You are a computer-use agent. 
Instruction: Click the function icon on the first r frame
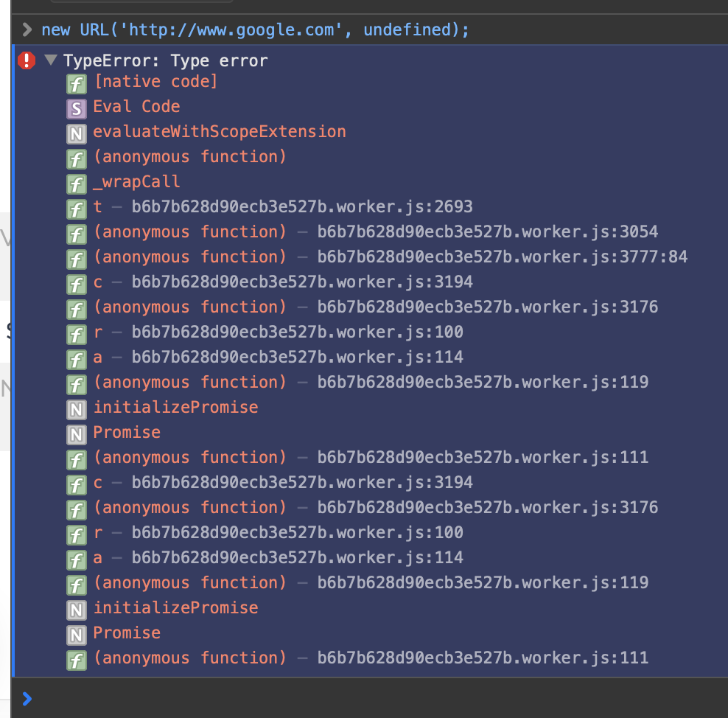76,335
